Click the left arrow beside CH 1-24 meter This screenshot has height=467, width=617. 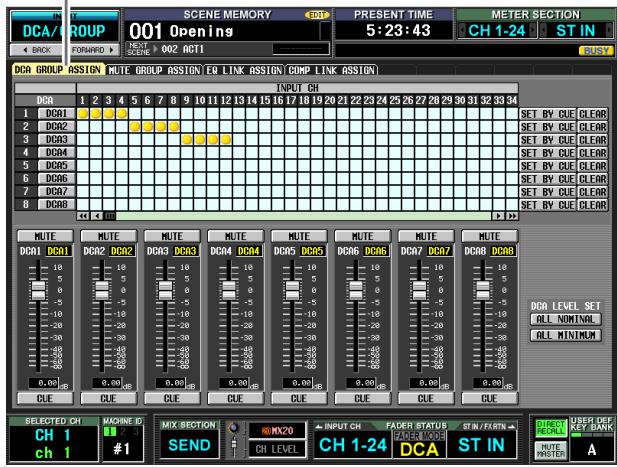coord(462,31)
